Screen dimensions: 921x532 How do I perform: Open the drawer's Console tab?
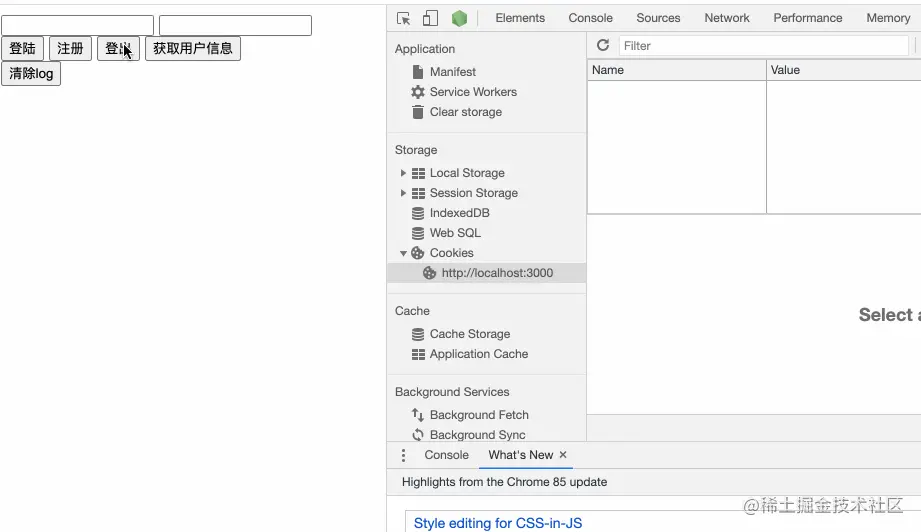click(x=446, y=454)
